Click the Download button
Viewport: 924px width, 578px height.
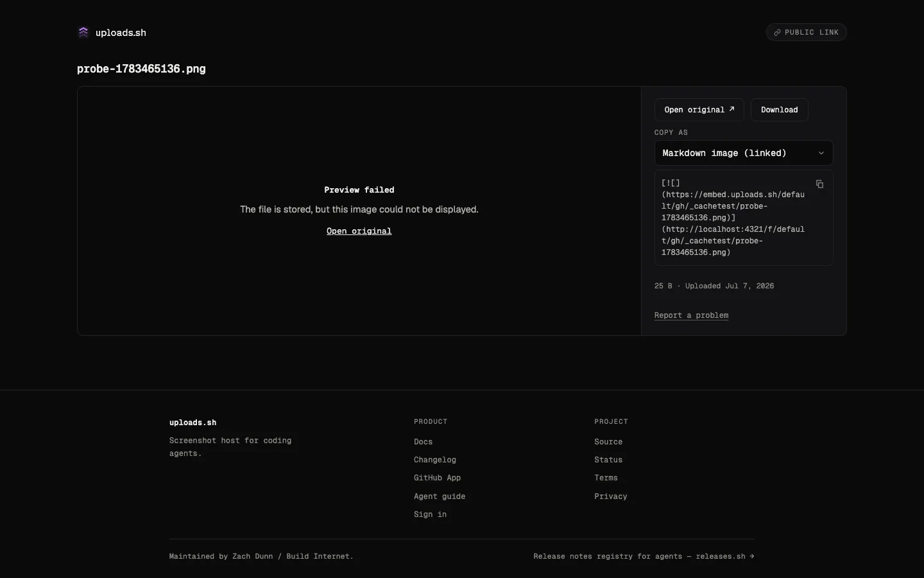(780, 110)
